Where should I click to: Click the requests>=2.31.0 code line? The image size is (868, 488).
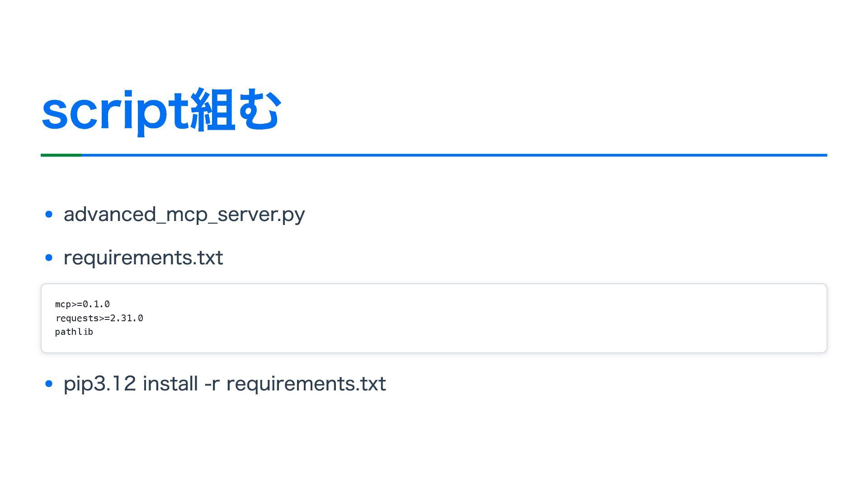point(99,318)
